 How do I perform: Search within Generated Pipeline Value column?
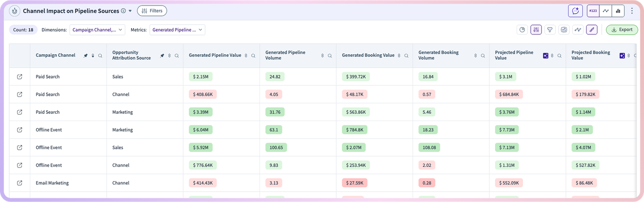point(253,56)
